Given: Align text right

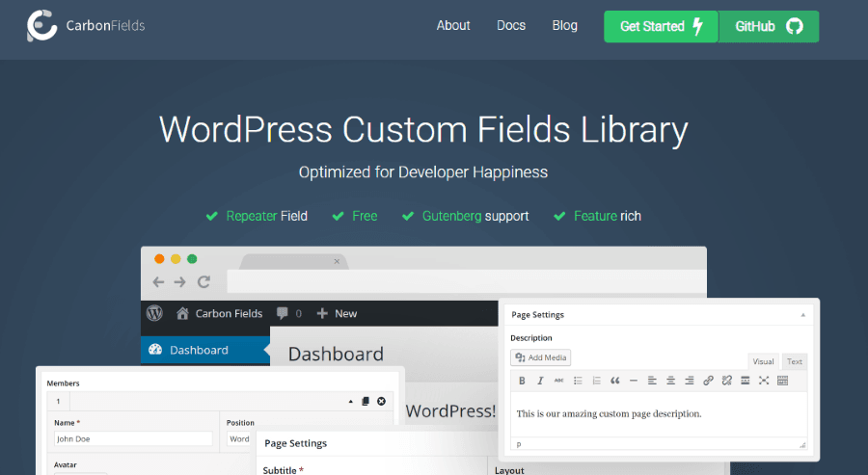Looking at the screenshot, I should click(x=690, y=381).
